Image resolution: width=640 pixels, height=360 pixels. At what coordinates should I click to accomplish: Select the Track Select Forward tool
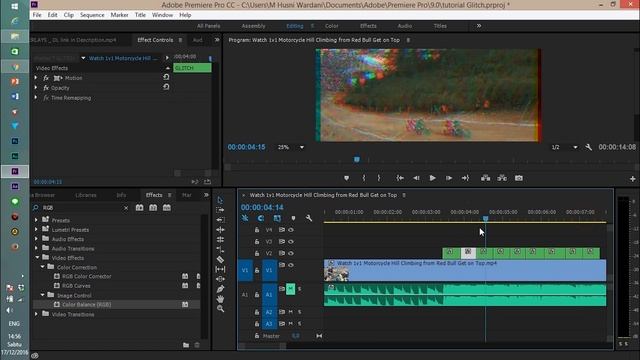(x=220, y=210)
